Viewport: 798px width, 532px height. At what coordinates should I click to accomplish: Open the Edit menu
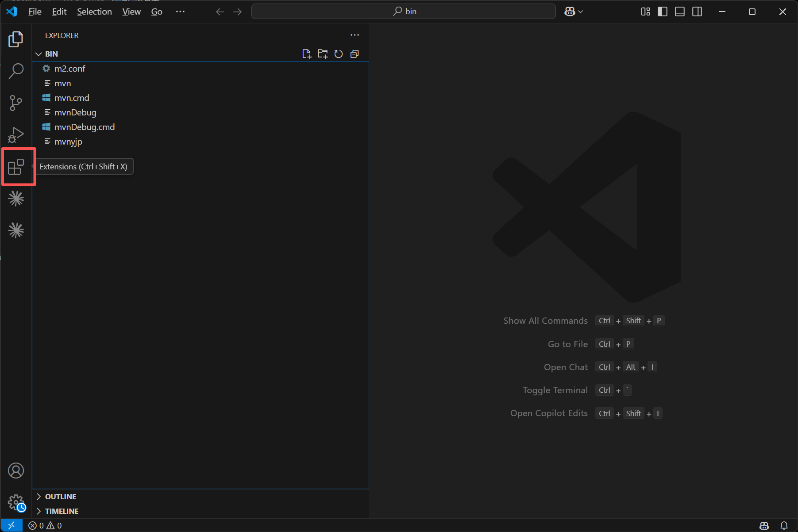click(x=59, y=12)
